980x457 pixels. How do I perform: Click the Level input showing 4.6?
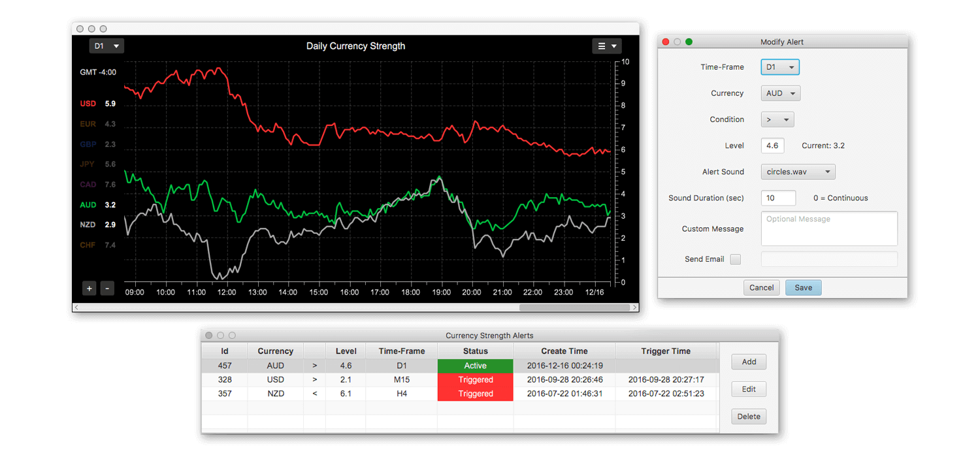pos(772,145)
